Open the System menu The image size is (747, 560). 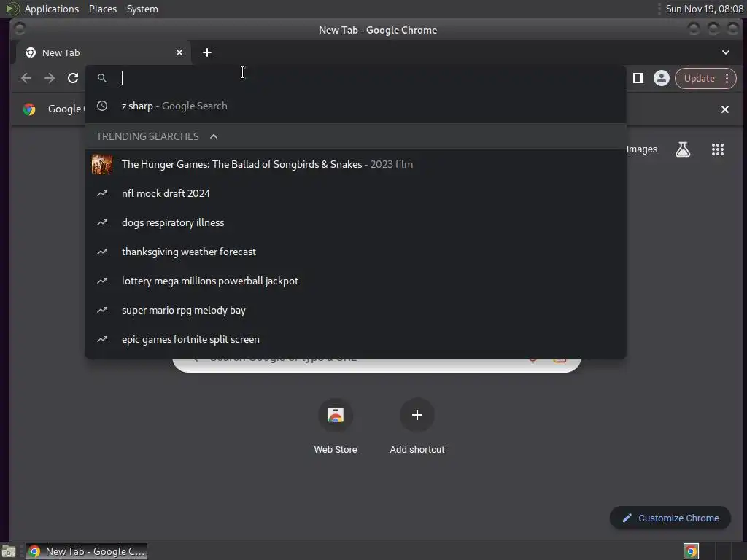click(x=142, y=9)
